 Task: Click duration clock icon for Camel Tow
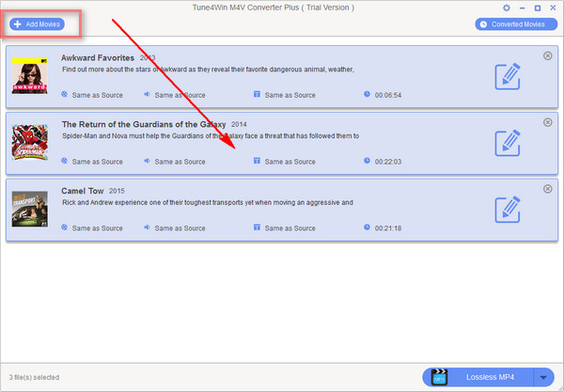[x=367, y=227]
